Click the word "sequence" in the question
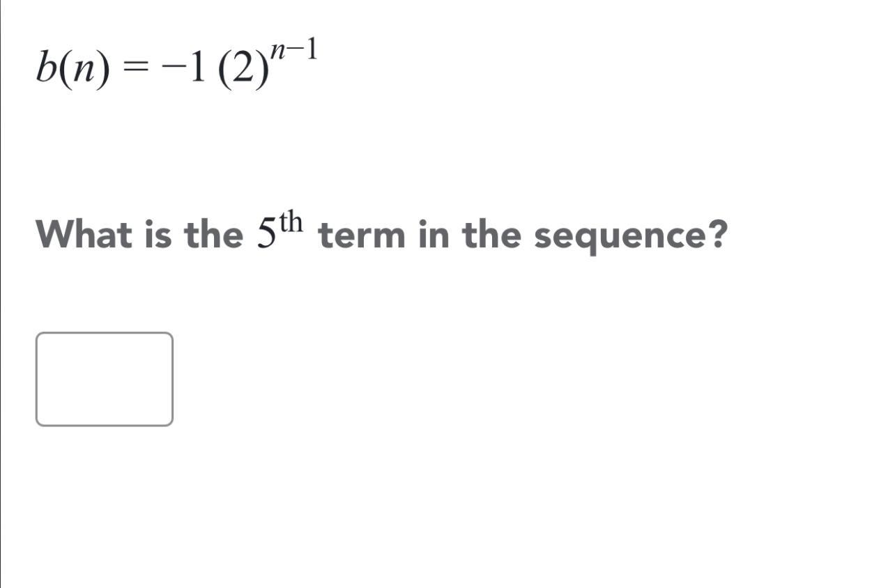 [617, 239]
